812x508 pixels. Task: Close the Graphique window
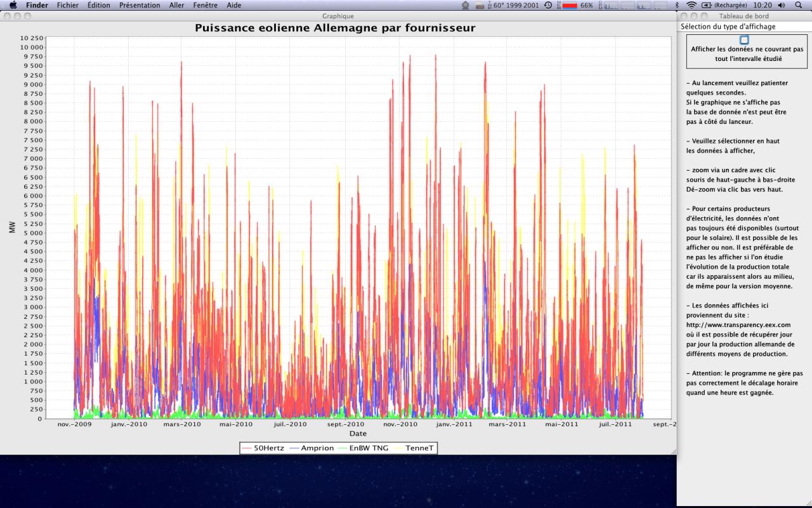(8, 16)
